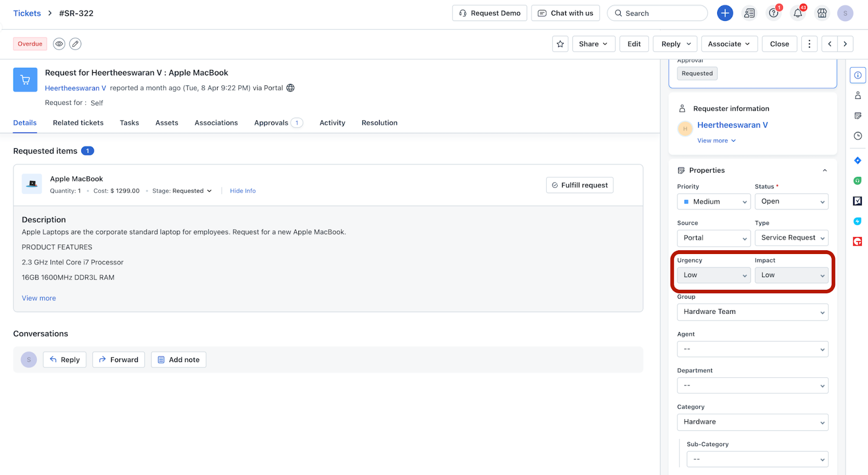
Task: Open the notifications bell icon
Action: click(x=798, y=13)
